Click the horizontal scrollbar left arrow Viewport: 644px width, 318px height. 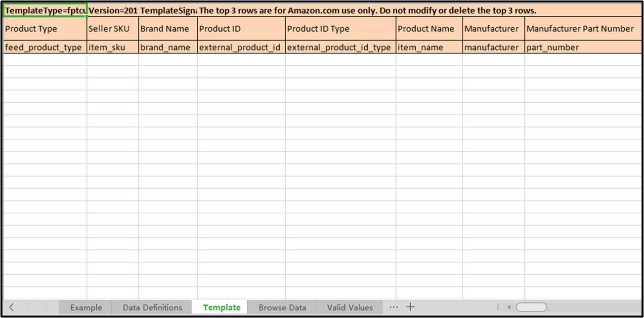509,307
